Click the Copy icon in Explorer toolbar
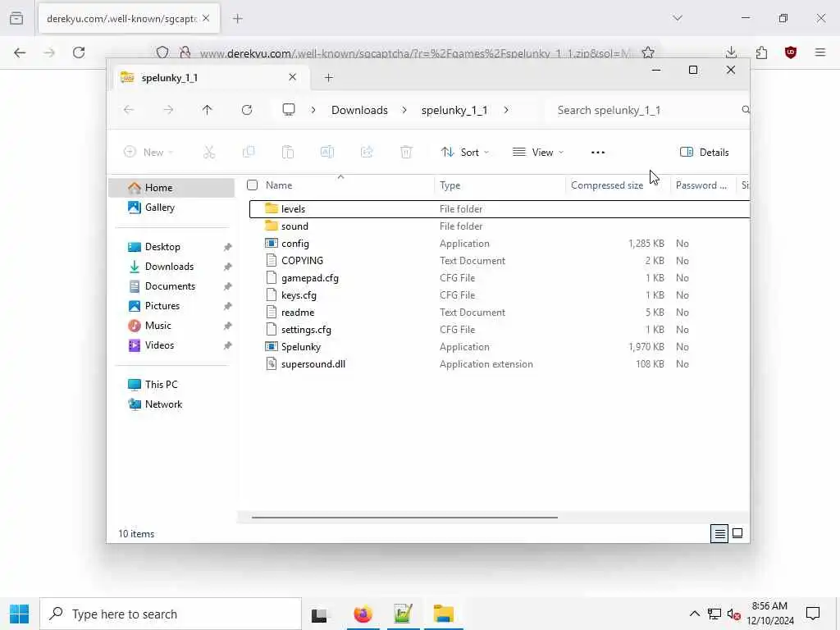The height and width of the screenshot is (630, 840). tap(249, 152)
